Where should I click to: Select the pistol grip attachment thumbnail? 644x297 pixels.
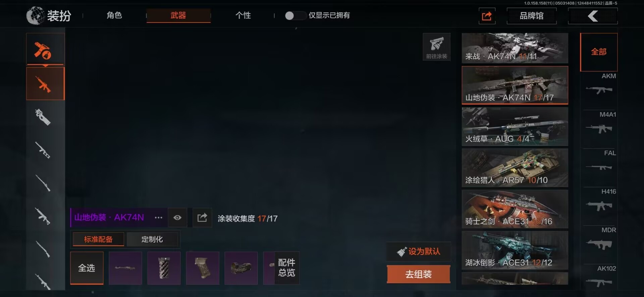(x=203, y=268)
